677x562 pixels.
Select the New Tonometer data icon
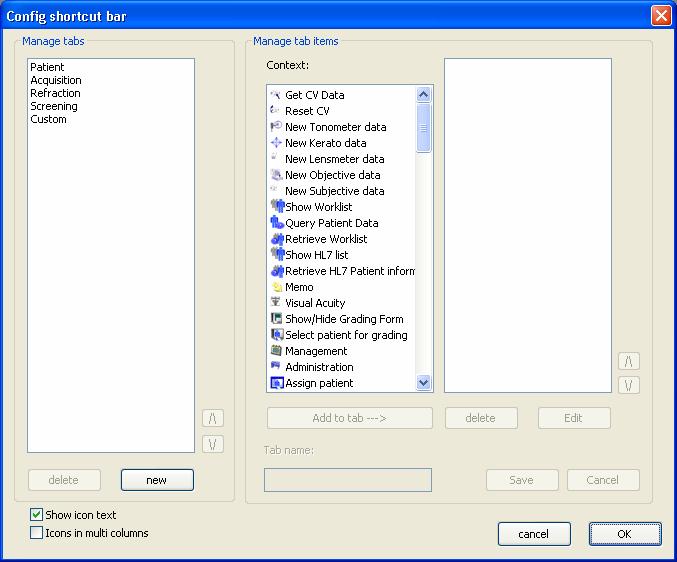pyautogui.click(x=276, y=126)
